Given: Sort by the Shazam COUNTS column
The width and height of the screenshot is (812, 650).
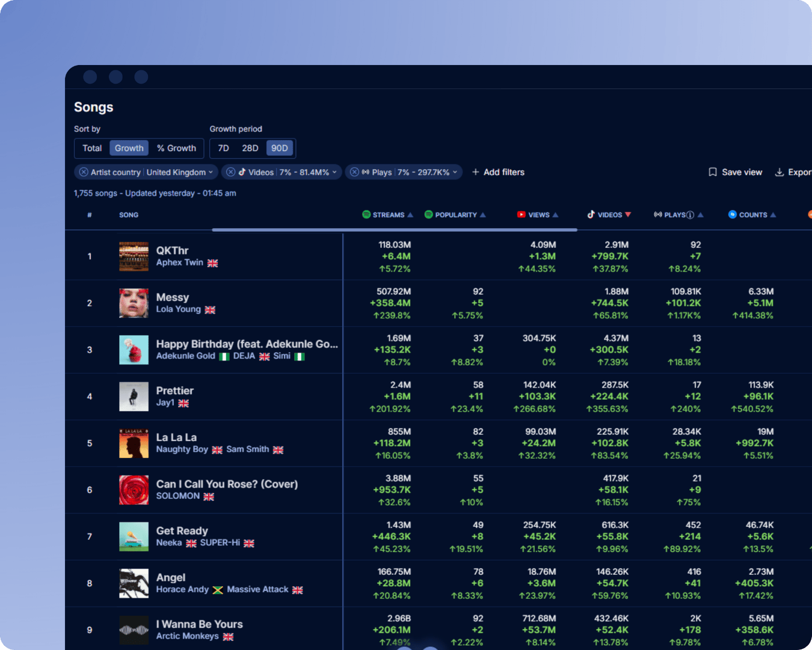Looking at the screenshot, I should pos(752,215).
